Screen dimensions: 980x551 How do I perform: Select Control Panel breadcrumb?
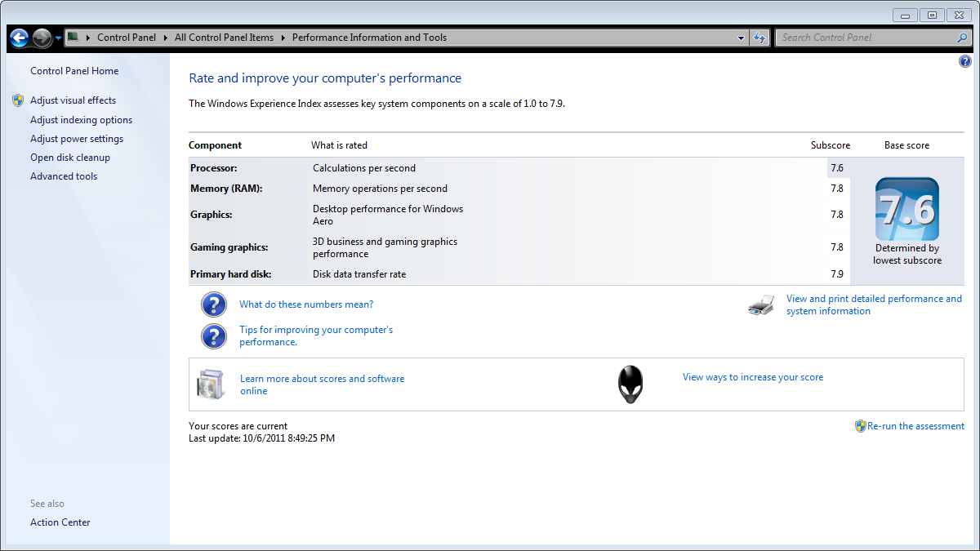point(127,38)
